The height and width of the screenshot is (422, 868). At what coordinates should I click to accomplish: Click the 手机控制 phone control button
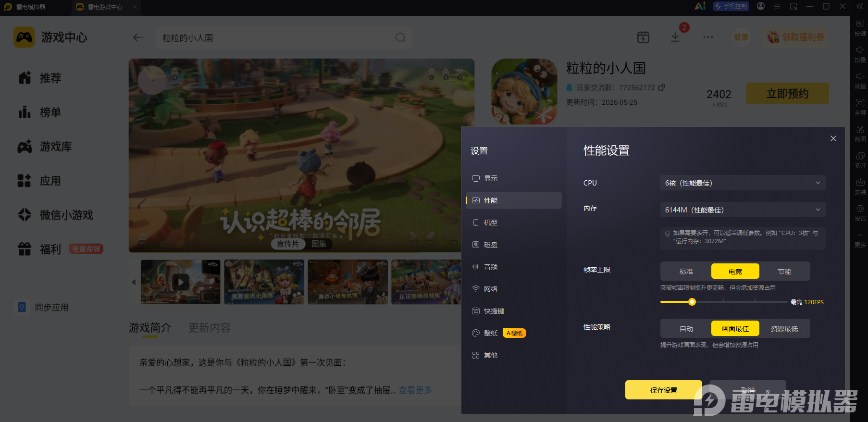pos(731,6)
